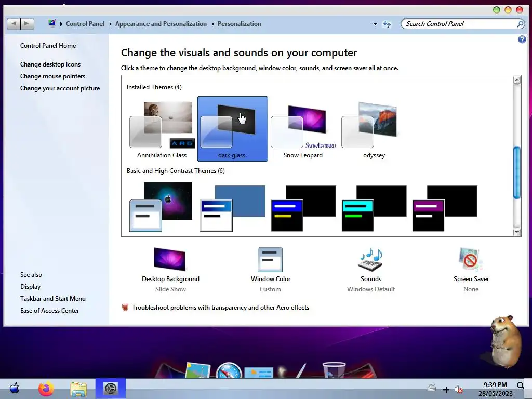Viewport: 532px width, 399px height.
Task: Open the Screen Saver icon
Action: pos(471,260)
